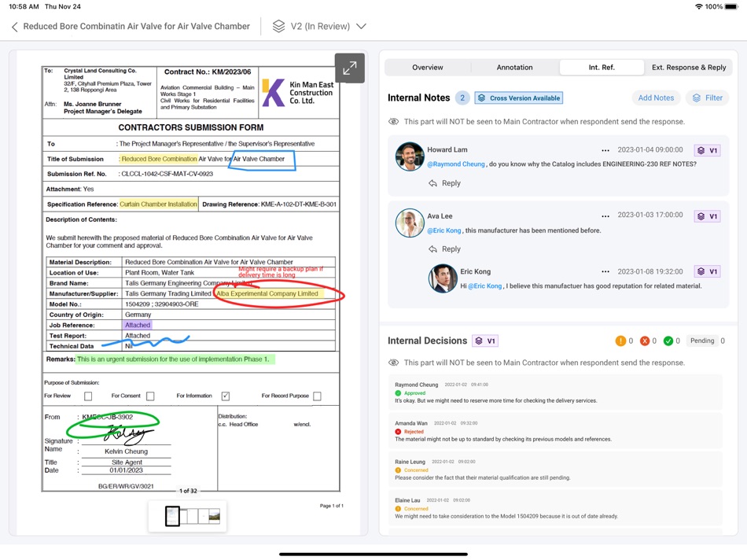Open the Filter button for notes

point(707,98)
